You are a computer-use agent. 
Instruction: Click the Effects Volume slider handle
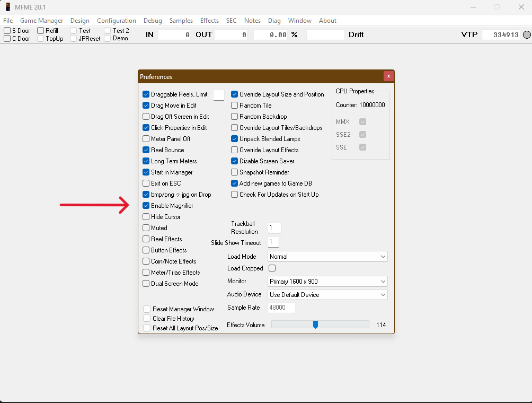tap(315, 325)
